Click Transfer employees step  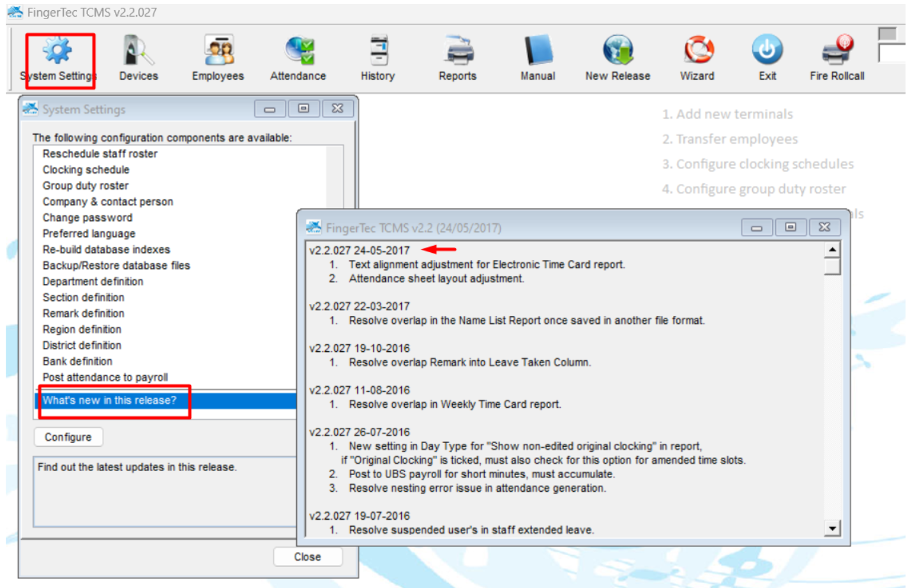[x=730, y=139]
